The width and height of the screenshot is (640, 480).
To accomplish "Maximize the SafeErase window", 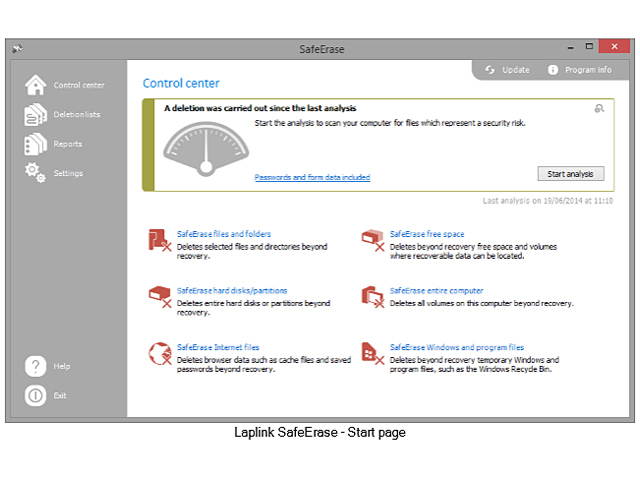I will [589, 47].
